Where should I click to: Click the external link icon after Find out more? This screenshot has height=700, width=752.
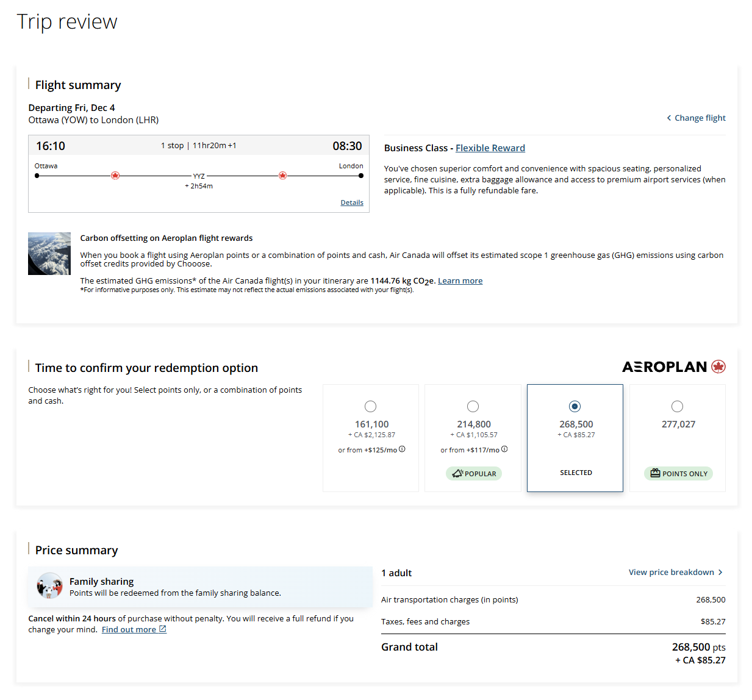[x=163, y=629]
